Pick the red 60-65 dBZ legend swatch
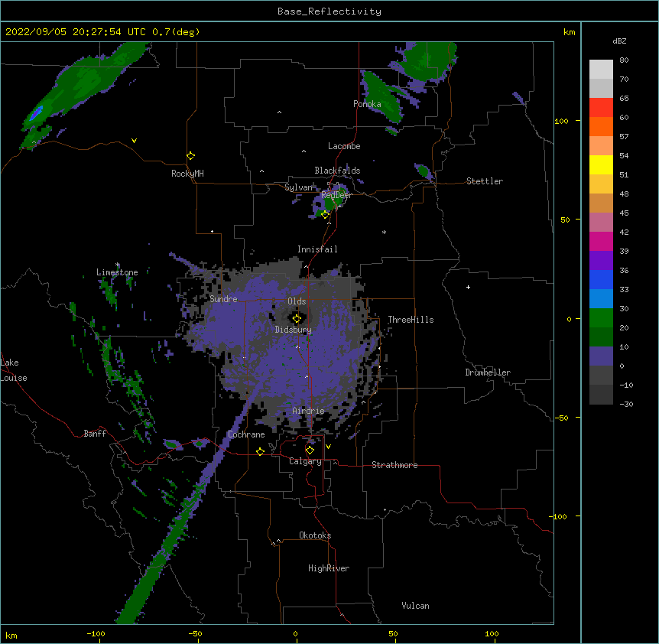The image size is (659, 644). pos(601,108)
